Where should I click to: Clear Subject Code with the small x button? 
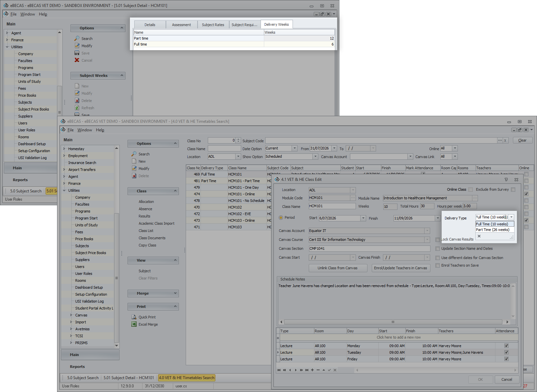(505, 141)
